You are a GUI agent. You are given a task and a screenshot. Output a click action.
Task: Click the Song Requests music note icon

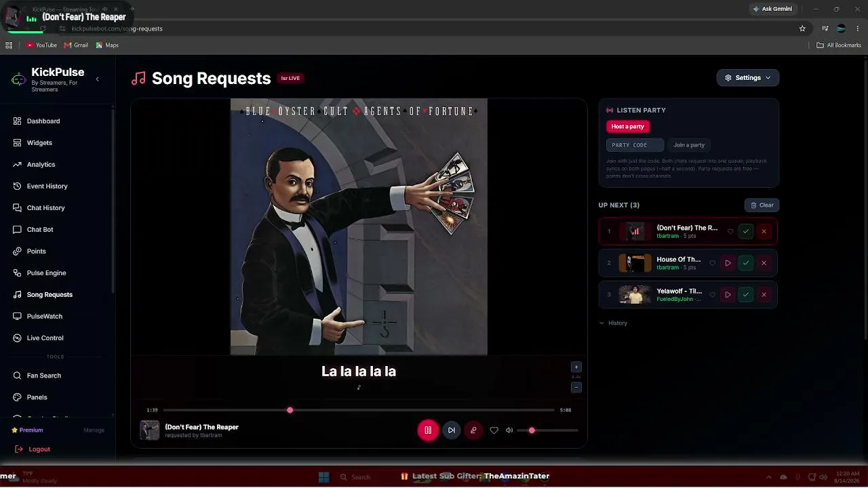[18, 295]
